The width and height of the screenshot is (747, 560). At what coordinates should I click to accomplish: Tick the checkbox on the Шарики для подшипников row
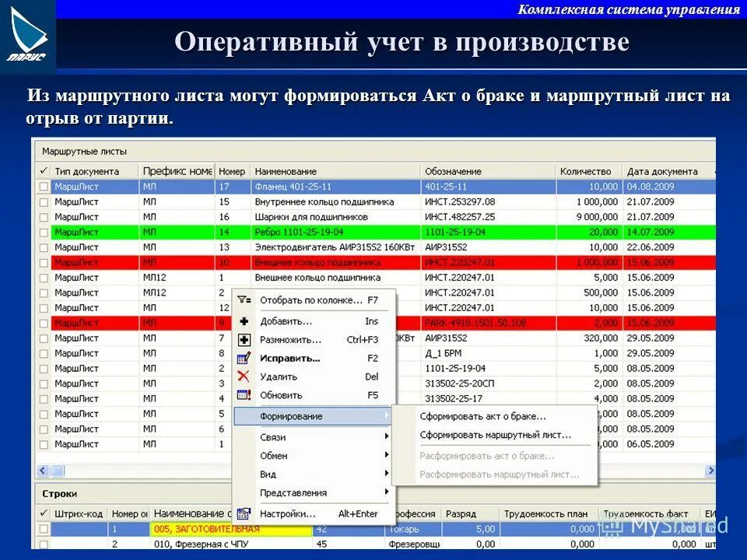(x=44, y=216)
